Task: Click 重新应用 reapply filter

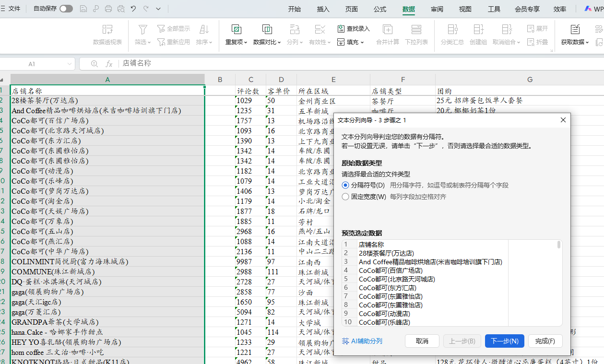Action: click(x=174, y=42)
